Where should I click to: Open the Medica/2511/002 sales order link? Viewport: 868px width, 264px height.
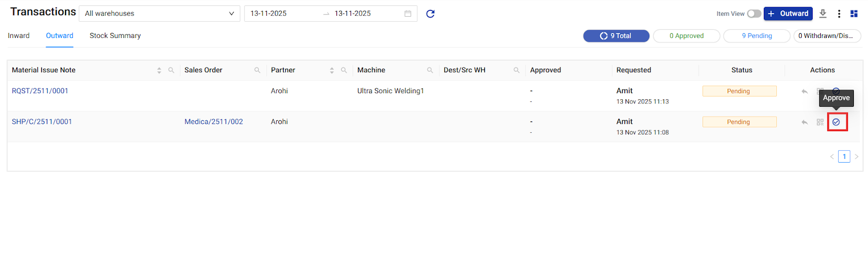pos(214,122)
